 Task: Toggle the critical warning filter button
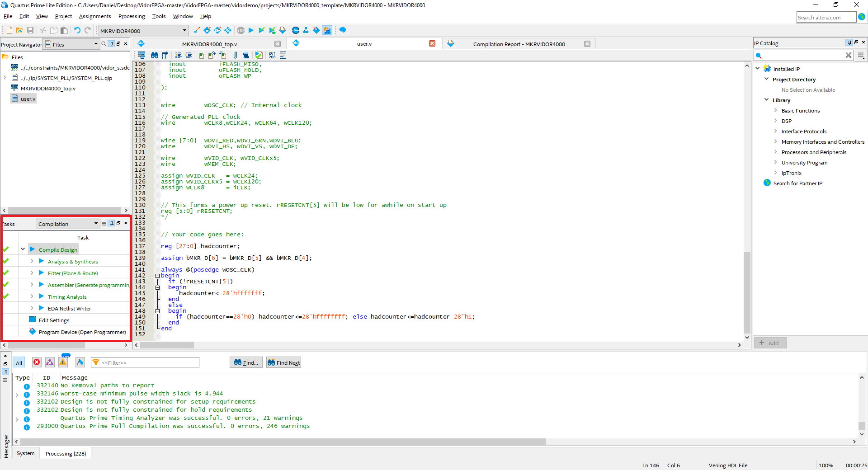click(x=50, y=362)
